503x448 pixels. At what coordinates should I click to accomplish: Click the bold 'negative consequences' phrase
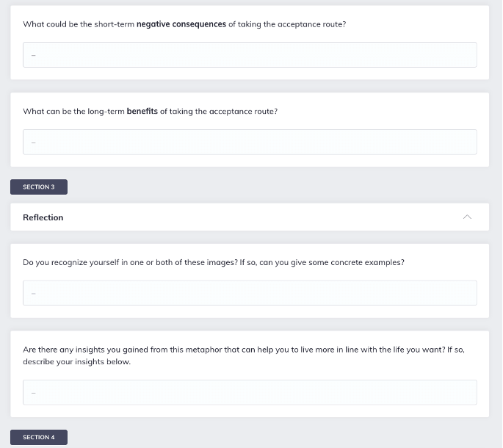181,24
